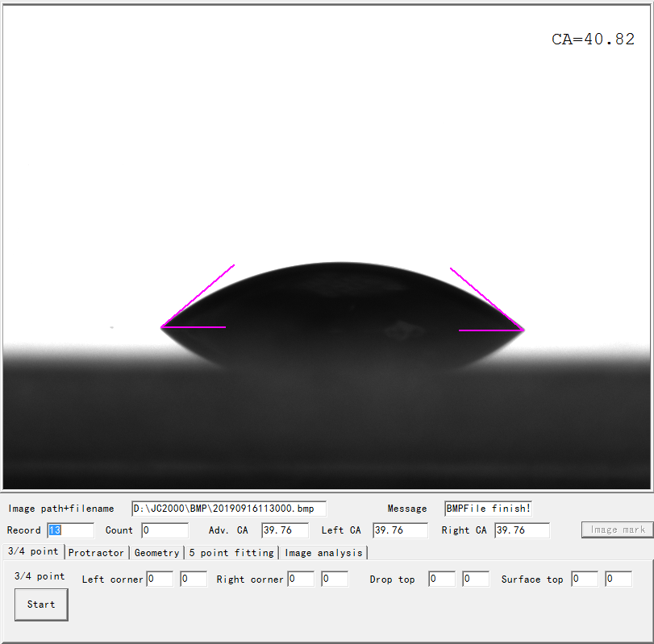The width and height of the screenshot is (654, 644).
Task: Focus the Left CA value field
Action: point(400,530)
